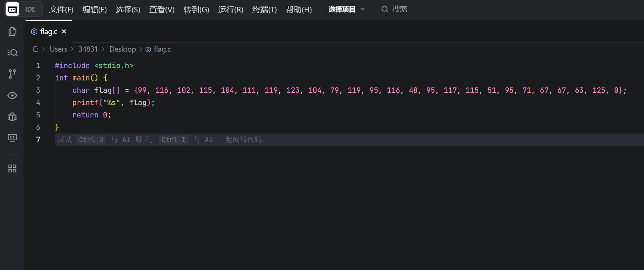This screenshot has height=270, width=644.
Task: Close the flag.c tab
Action: coord(64,32)
